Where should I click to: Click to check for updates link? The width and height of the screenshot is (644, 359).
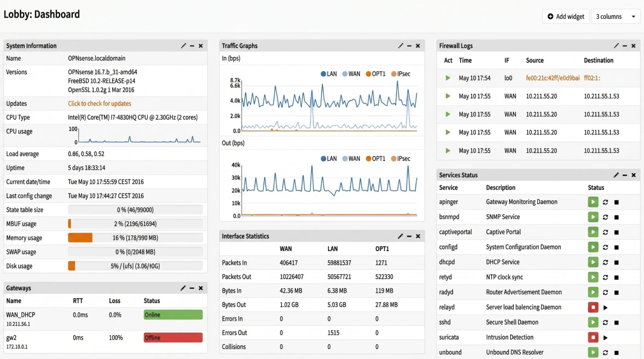click(x=99, y=103)
